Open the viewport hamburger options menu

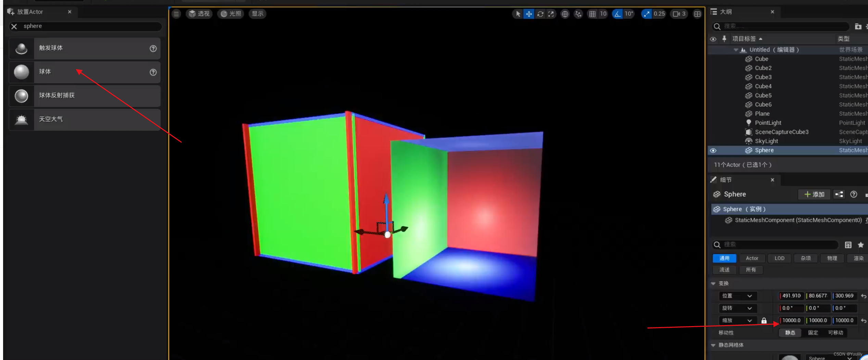[x=176, y=14]
